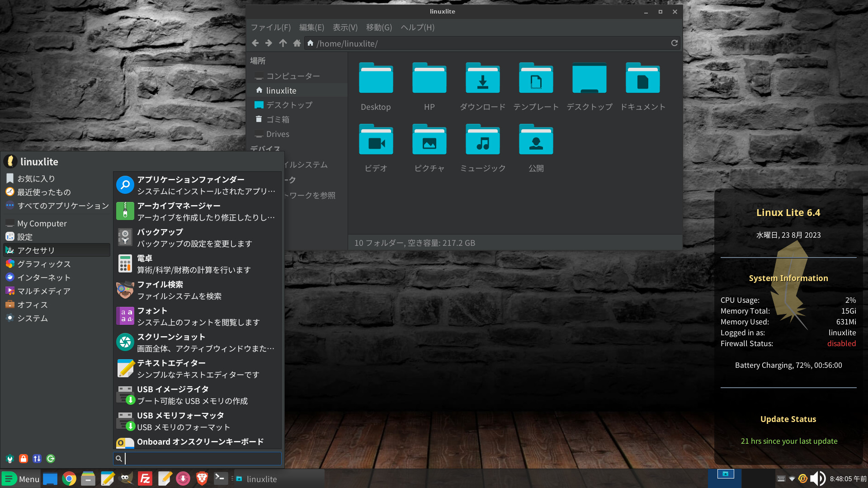The width and height of the screenshot is (868, 488).
Task: Open the 公開 folder
Action: (536, 148)
